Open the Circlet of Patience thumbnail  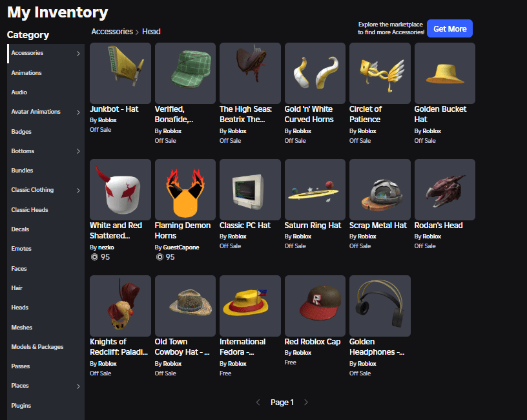pyautogui.click(x=380, y=73)
